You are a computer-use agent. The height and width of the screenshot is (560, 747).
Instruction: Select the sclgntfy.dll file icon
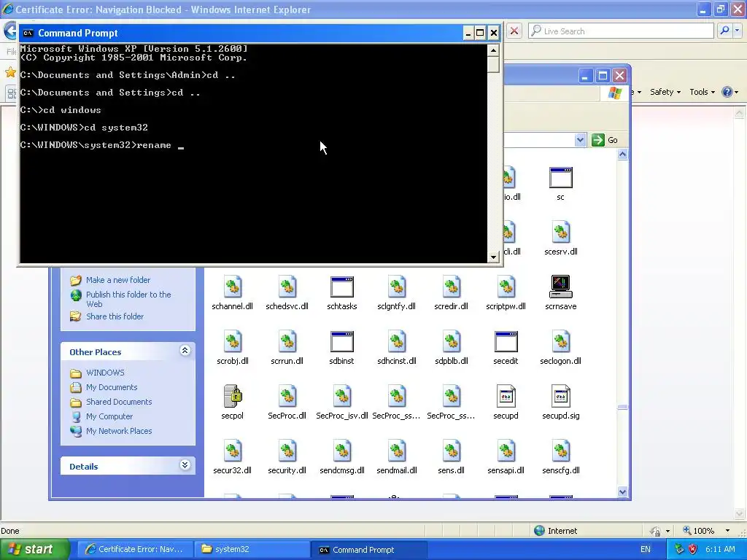coord(397,287)
